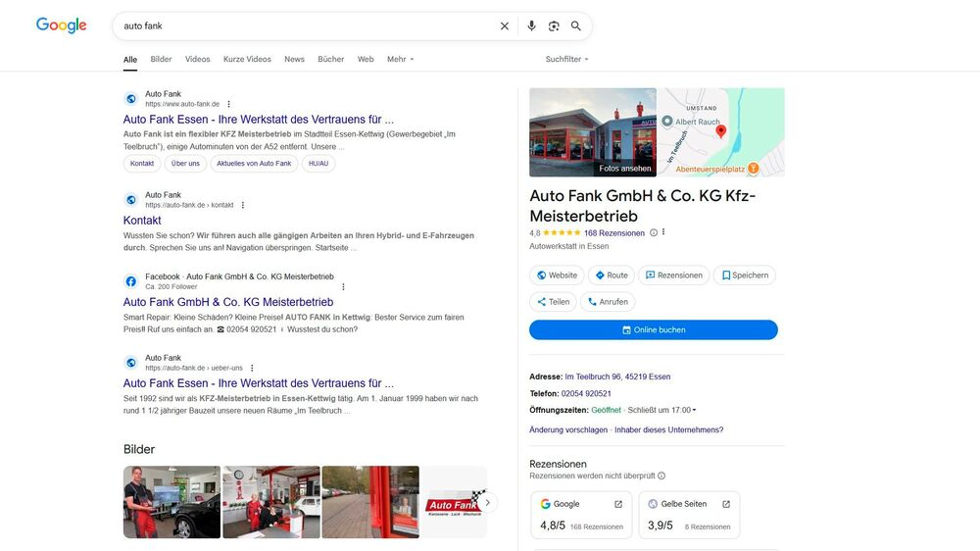
Task: Open address Im Teelbruch 96, 45219 Essen
Action: [x=617, y=377]
